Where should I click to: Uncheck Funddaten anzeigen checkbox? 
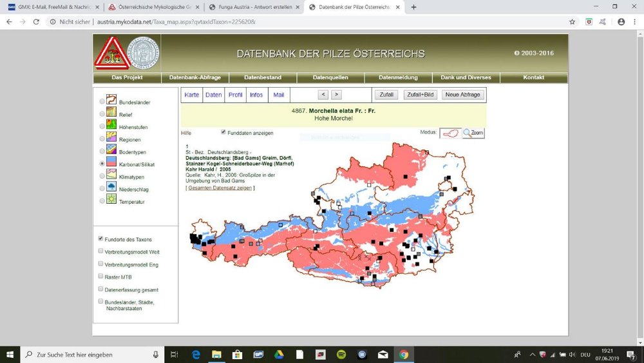pyautogui.click(x=223, y=132)
